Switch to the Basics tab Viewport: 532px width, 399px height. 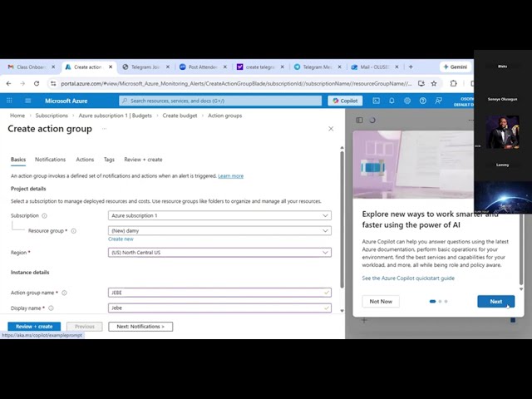point(18,160)
